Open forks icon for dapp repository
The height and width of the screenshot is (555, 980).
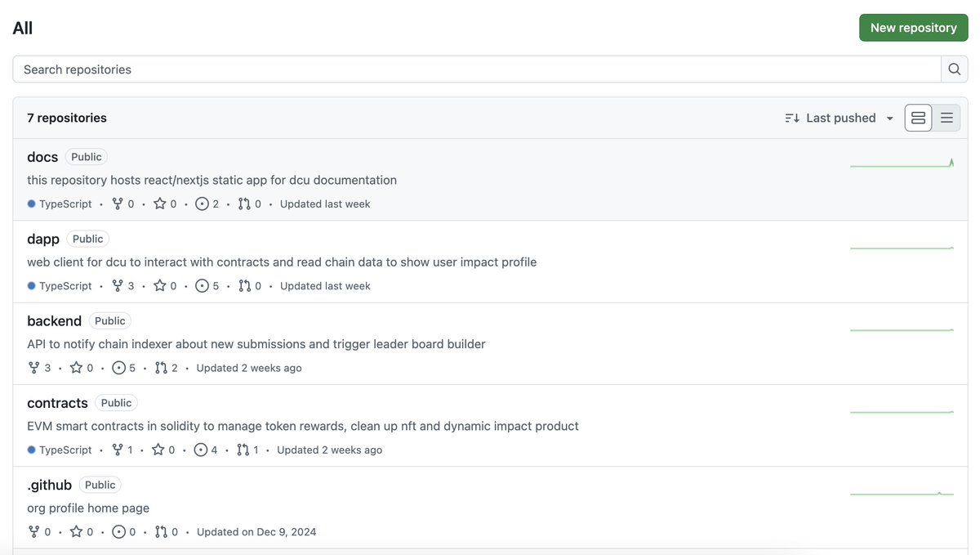[x=118, y=286]
